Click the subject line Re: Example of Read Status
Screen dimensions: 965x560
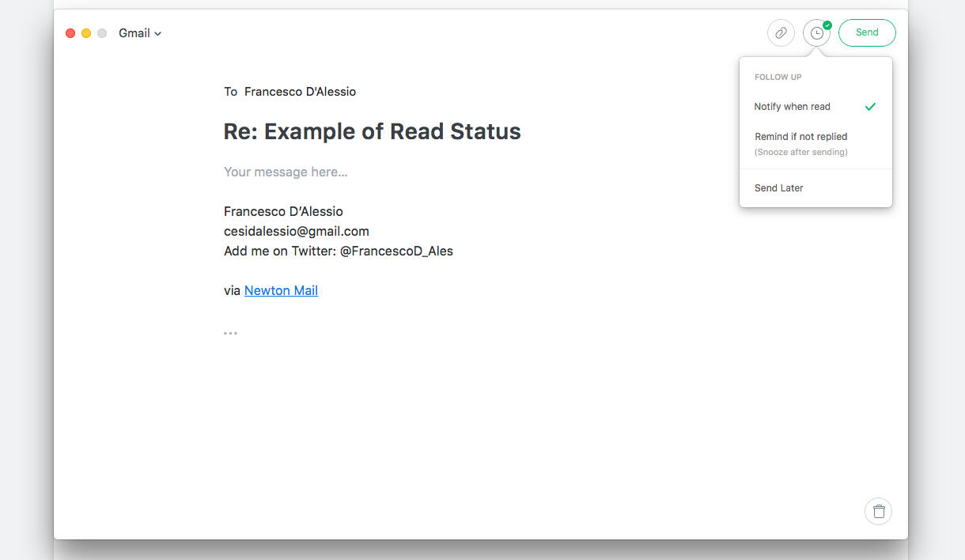[x=372, y=131]
